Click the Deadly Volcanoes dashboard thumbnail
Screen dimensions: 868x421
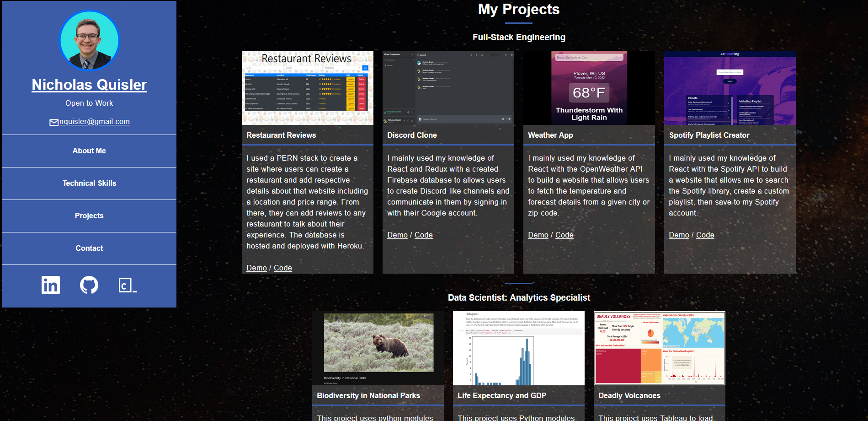point(659,348)
